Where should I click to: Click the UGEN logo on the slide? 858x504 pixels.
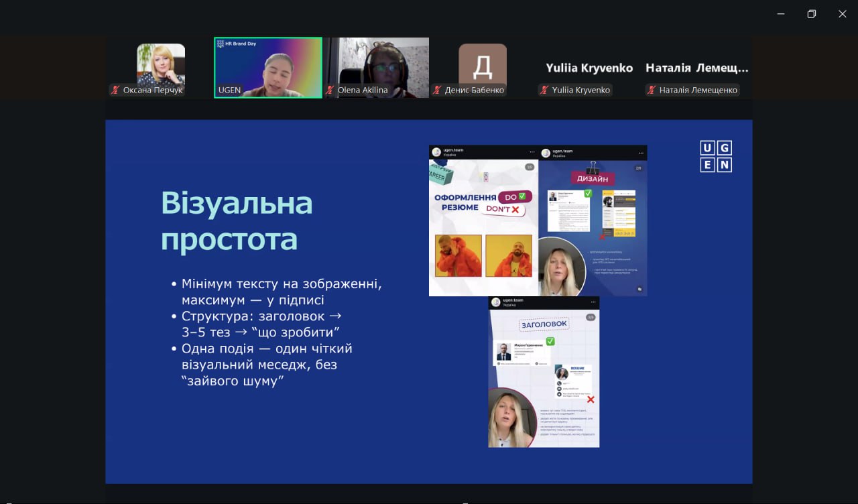(715, 156)
